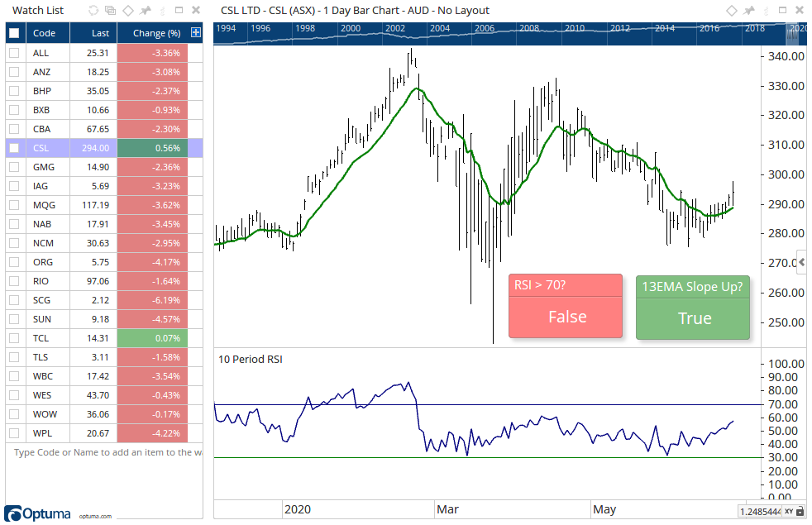Click the -6.19% change cell for SCG
Viewport: 812px width, 525px height.
point(153,300)
